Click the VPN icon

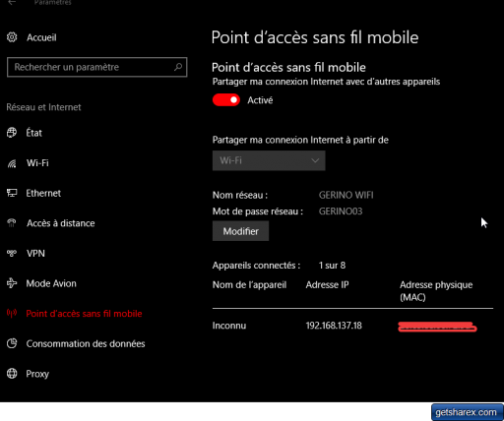pos(12,253)
